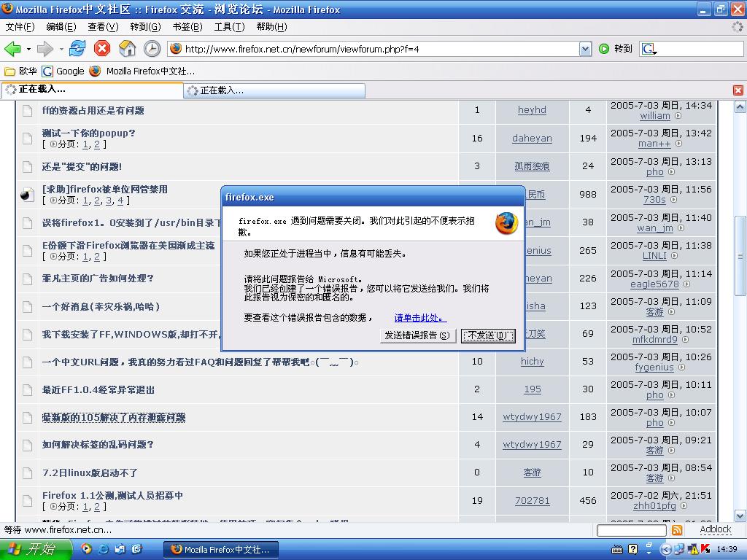Open the 帮助(H) menu

point(271,27)
